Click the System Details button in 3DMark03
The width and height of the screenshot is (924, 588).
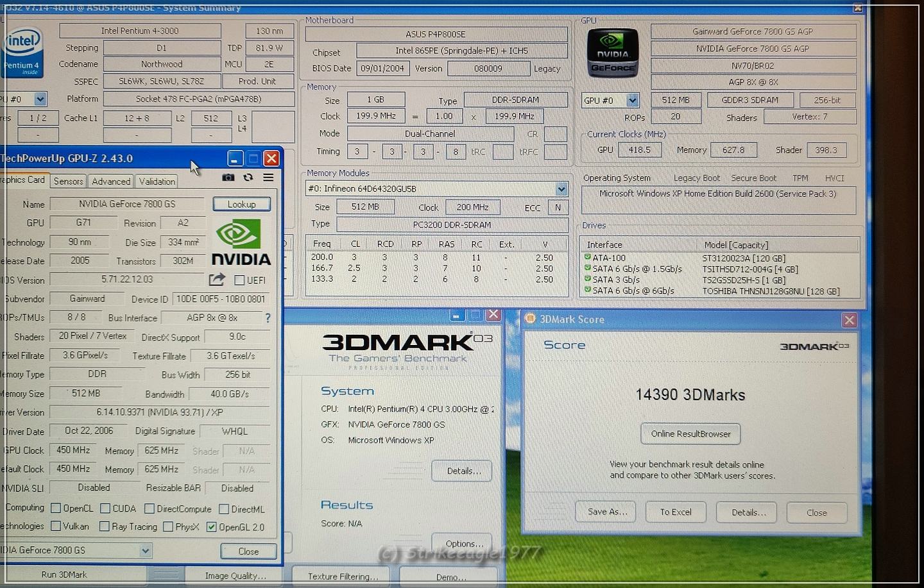click(462, 471)
